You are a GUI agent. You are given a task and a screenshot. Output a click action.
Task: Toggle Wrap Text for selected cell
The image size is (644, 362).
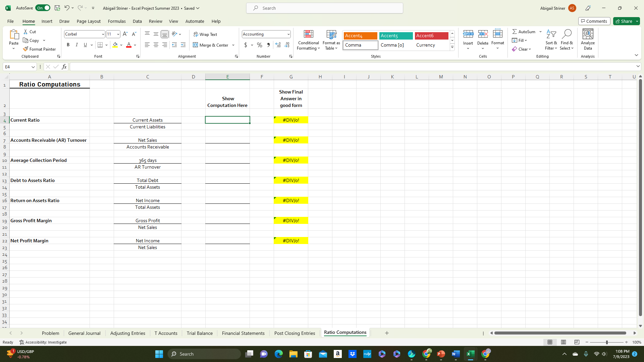tap(205, 34)
